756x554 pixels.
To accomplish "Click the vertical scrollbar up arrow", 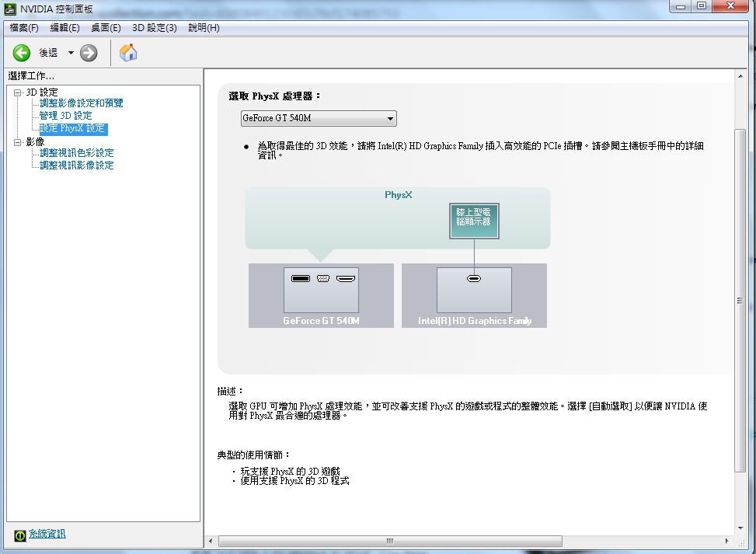I will click(740, 76).
